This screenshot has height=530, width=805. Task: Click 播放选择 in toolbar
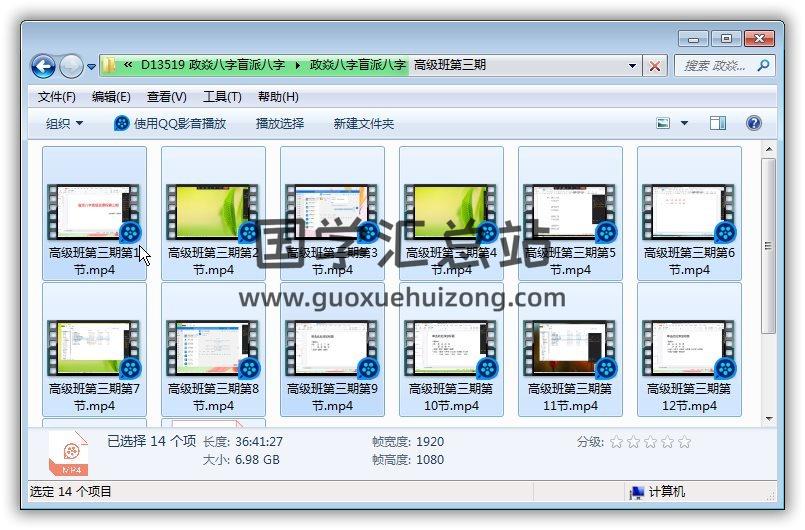pyautogui.click(x=280, y=123)
